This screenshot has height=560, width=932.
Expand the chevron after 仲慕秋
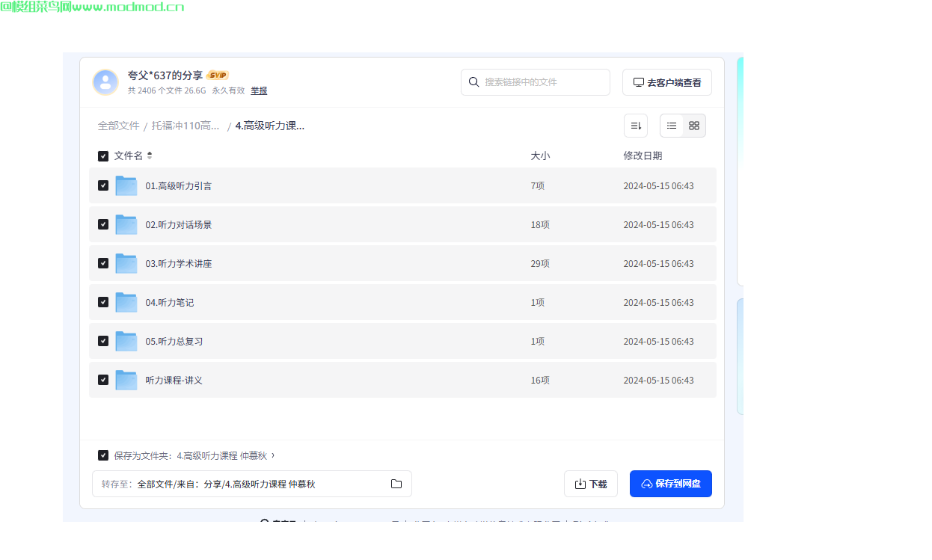tap(272, 455)
